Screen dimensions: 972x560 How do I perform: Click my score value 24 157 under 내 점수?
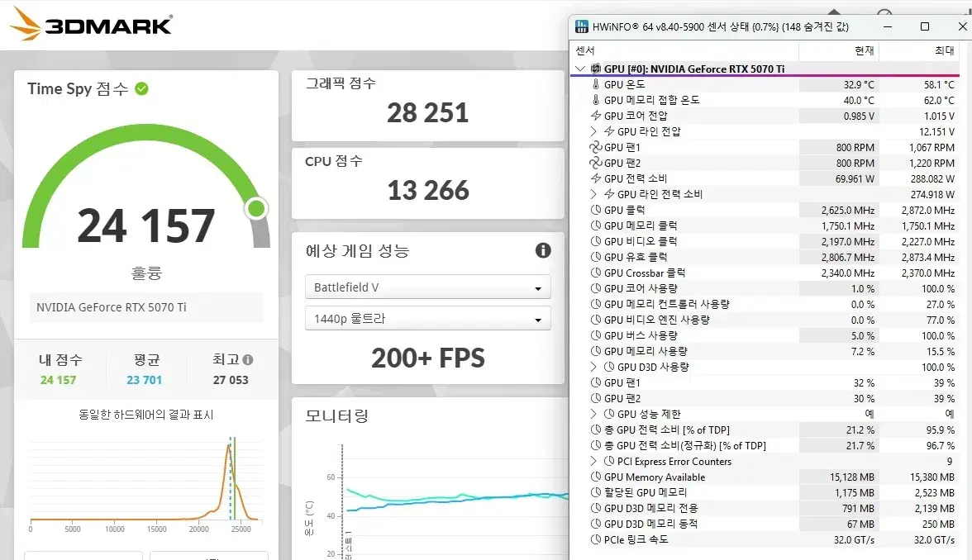click(x=58, y=380)
